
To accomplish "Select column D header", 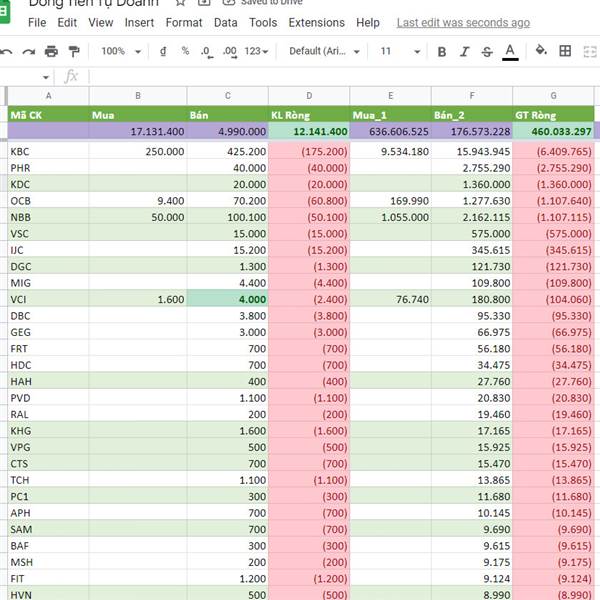I will click(x=309, y=96).
